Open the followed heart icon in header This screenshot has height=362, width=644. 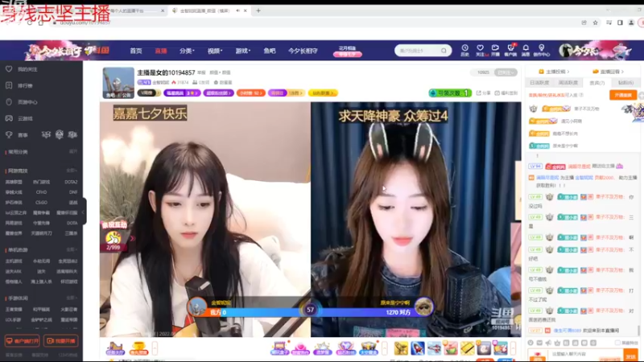click(x=480, y=50)
